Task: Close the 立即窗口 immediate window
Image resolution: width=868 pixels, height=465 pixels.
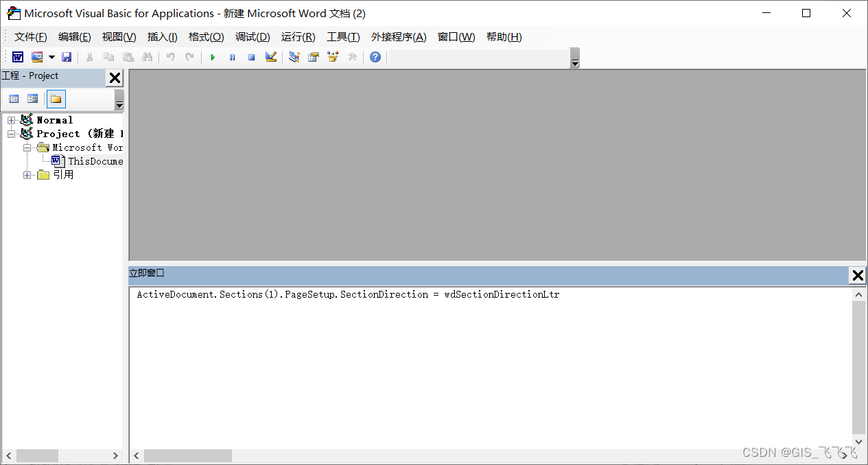Action: 858,276
